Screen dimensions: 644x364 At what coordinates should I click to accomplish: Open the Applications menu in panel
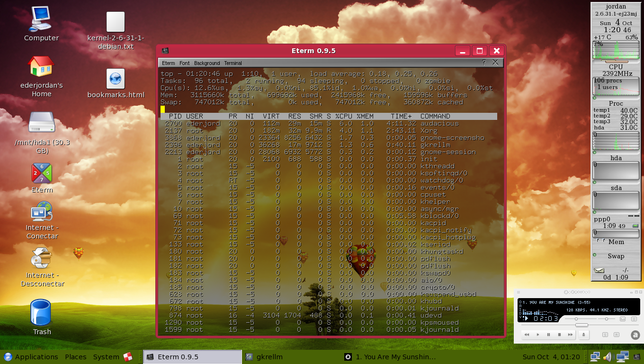tap(31, 357)
